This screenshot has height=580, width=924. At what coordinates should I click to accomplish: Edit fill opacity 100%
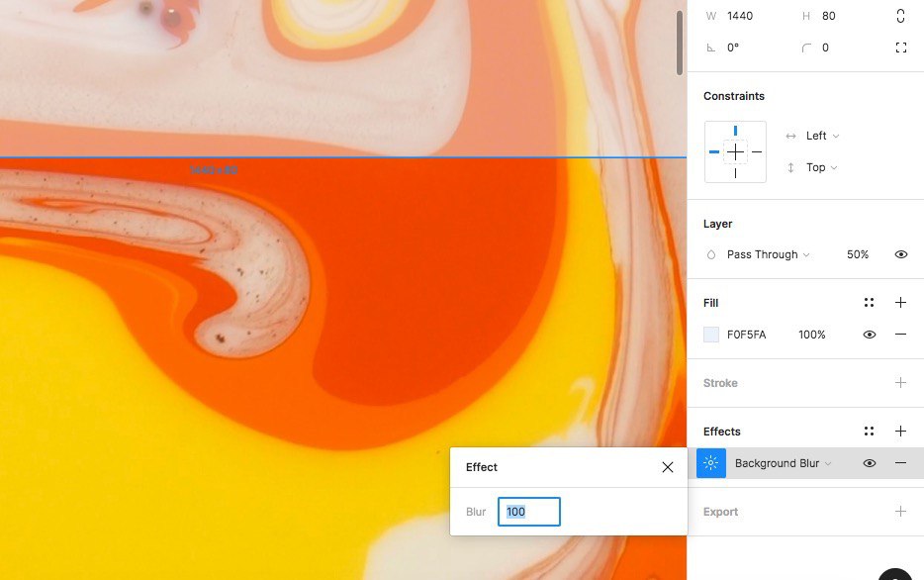(811, 335)
